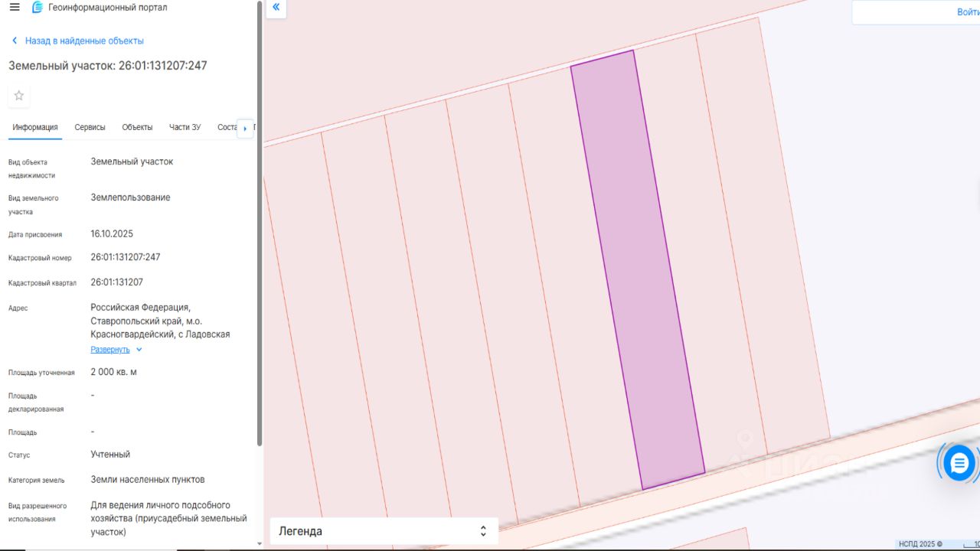Click the Статус field label
Viewport: 980px width, 551px height.
tap(19, 455)
